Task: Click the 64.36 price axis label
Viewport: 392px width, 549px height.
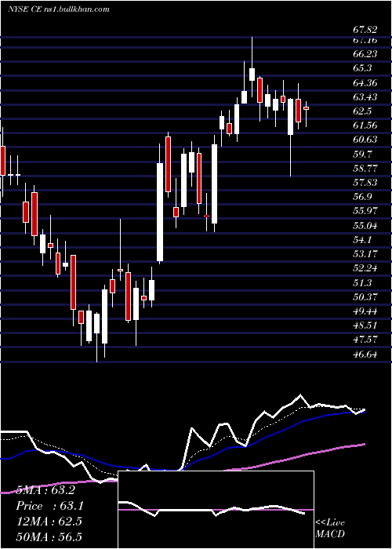Action: (365, 83)
